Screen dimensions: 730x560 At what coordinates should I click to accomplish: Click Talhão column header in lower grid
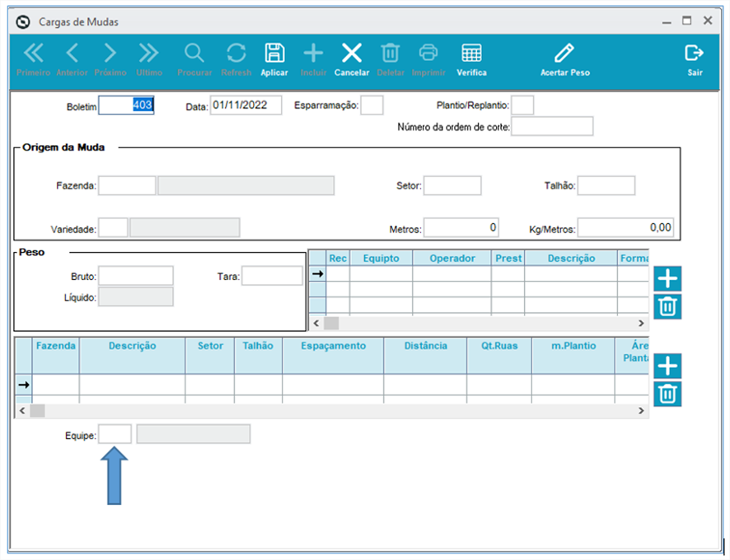pyautogui.click(x=258, y=356)
